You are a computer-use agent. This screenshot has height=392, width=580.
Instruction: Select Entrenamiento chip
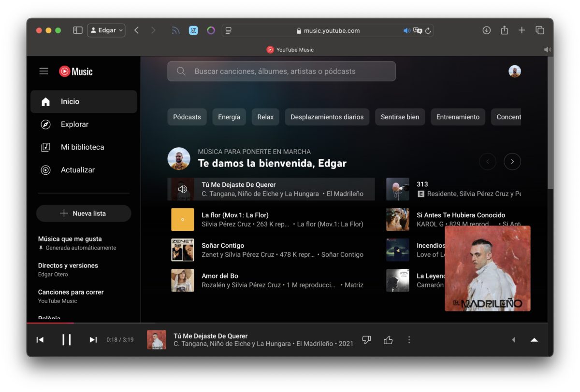tap(458, 117)
